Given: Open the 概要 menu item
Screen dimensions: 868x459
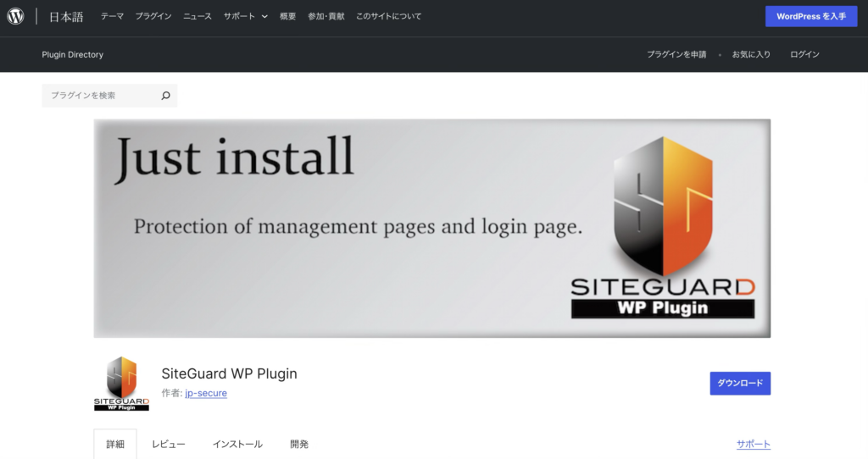Looking at the screenshot, I should (288, 16).
